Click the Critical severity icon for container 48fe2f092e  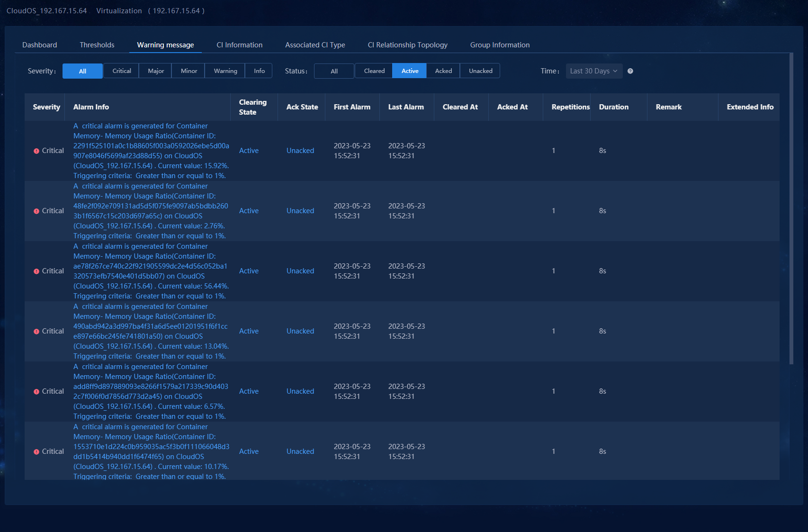coord(36,211)
